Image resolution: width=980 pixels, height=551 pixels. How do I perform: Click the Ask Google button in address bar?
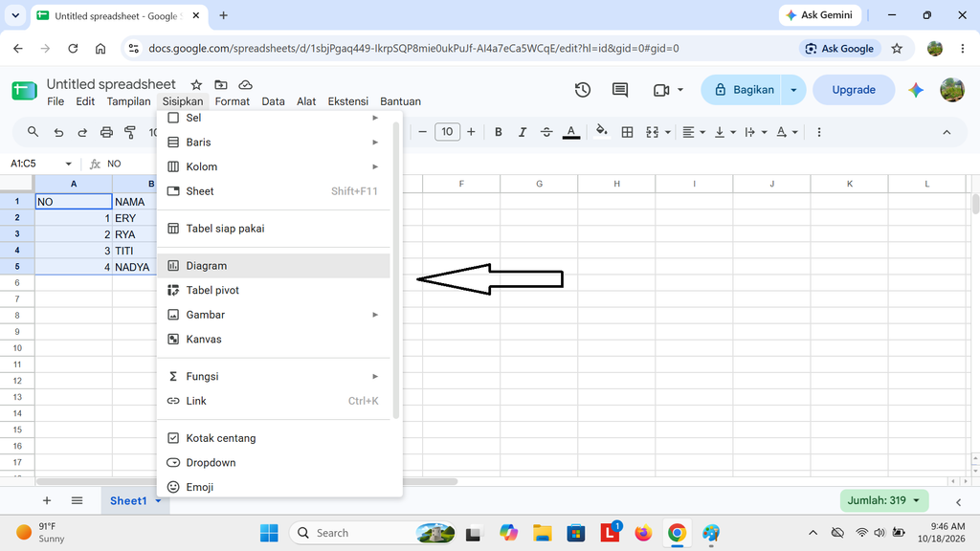coord(840,48)
